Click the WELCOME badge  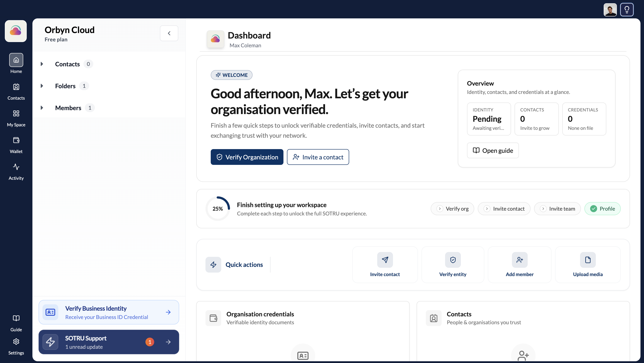click(232, 75)
